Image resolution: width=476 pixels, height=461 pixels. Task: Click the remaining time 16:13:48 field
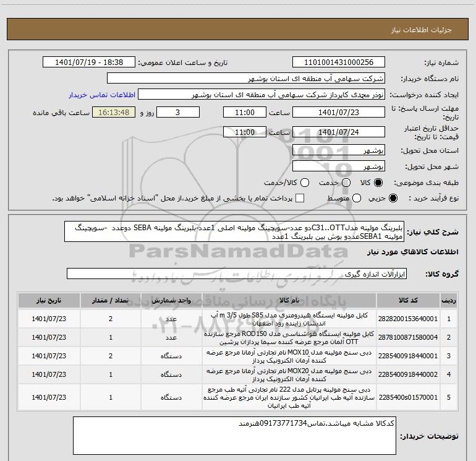pyautogui.click(x=114, y=113)
